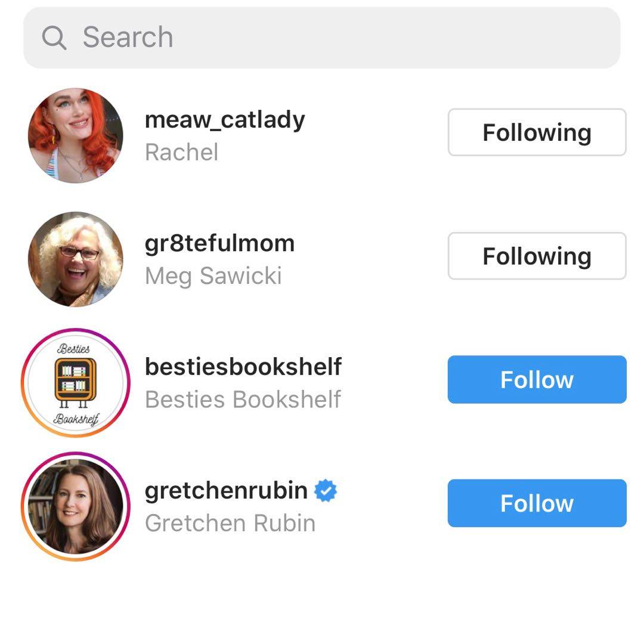Open the meaw_catlady username link
The image size is (644, 644).
coord(225,120)
